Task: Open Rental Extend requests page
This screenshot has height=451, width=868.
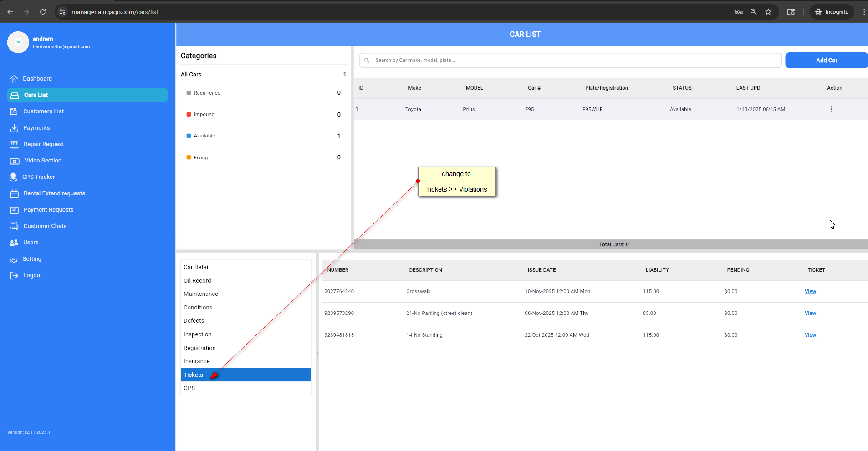Action: click(54, 193)
